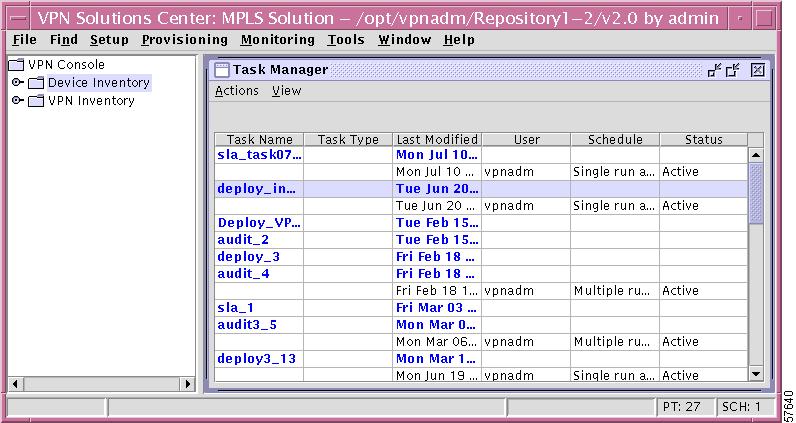Screen dimensions: 796x423
Task: Select the VPN Inventory folder
Action: coord(91,101)
